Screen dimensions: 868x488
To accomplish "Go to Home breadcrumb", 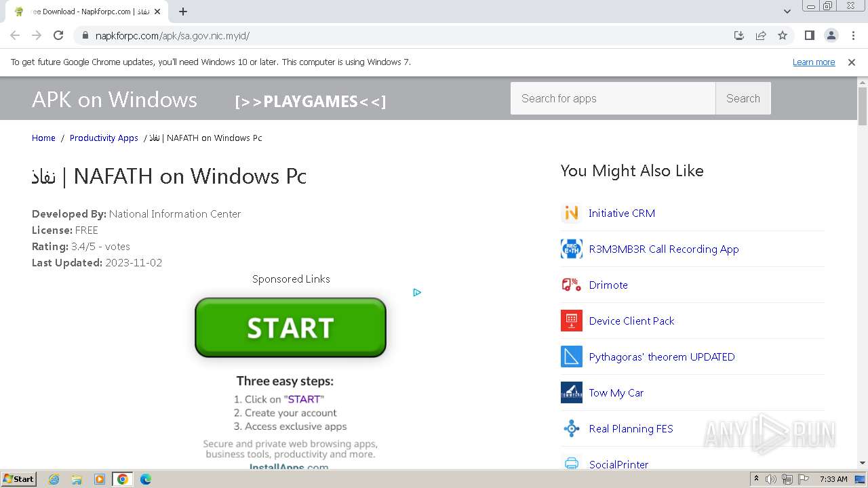I will pos(43,138).
